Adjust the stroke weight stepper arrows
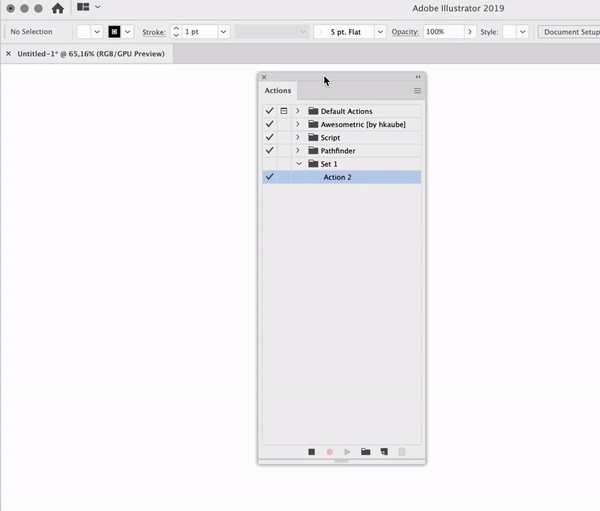 coord(176,32)
